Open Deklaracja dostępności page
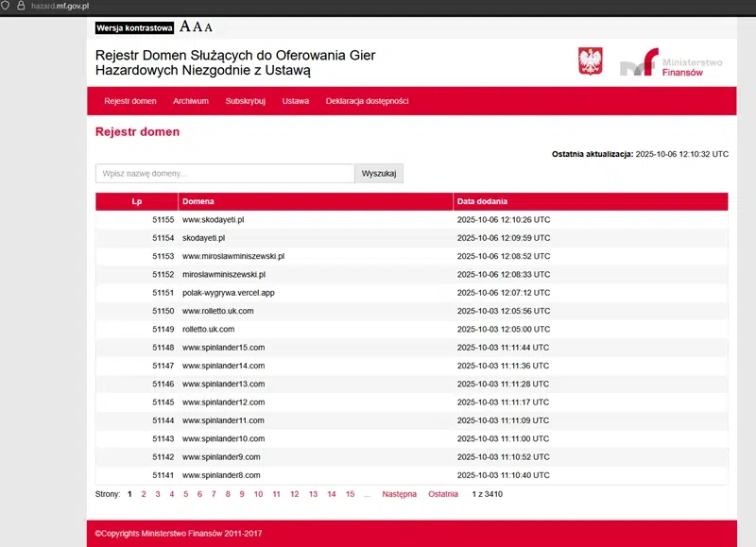 pyautogui.click(x=367, y=101)
